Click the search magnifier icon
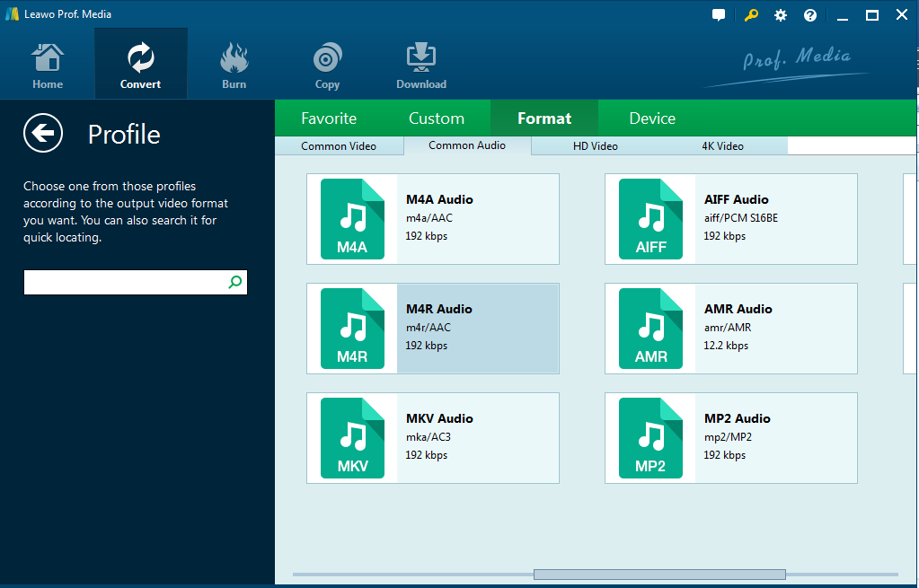 click(235, 282)
